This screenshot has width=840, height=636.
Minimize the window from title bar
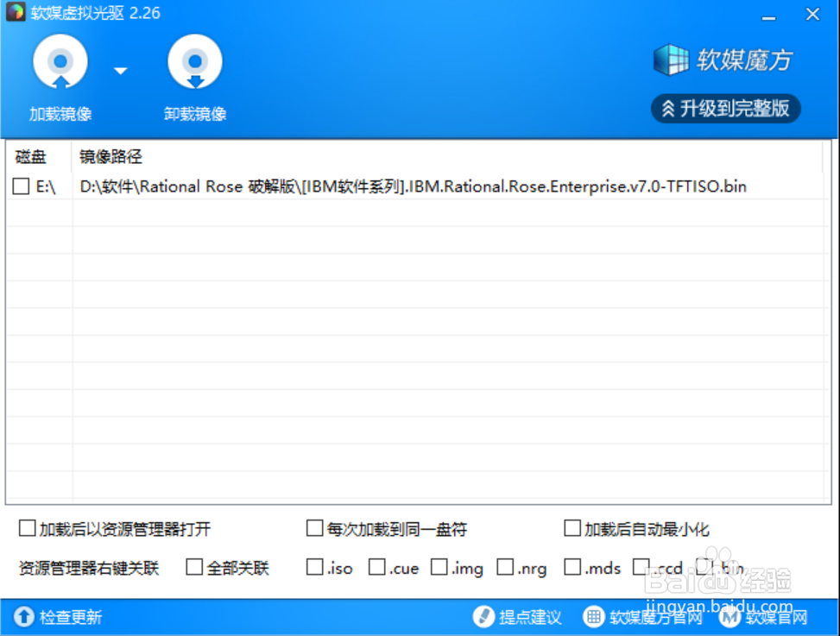click(x=767, y=14)
